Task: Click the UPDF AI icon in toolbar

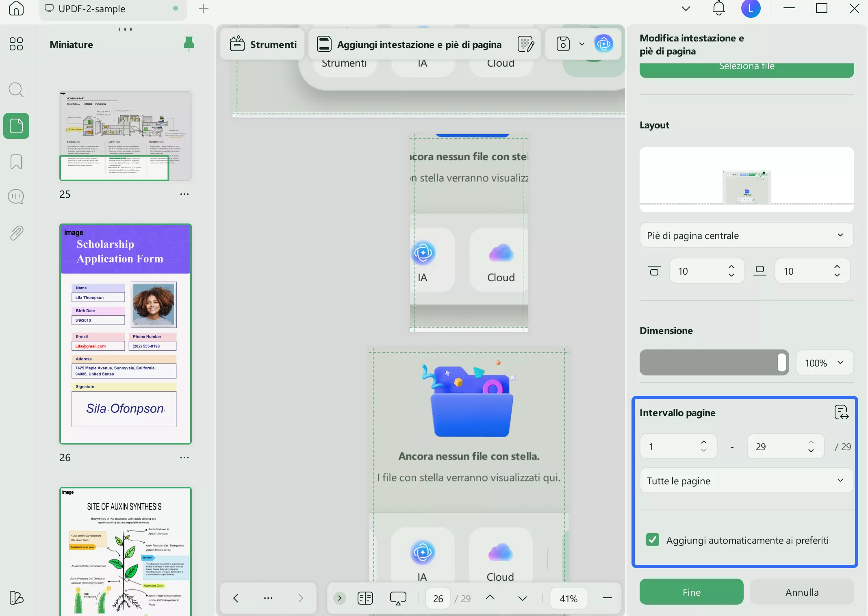Action: coord(603,44)
